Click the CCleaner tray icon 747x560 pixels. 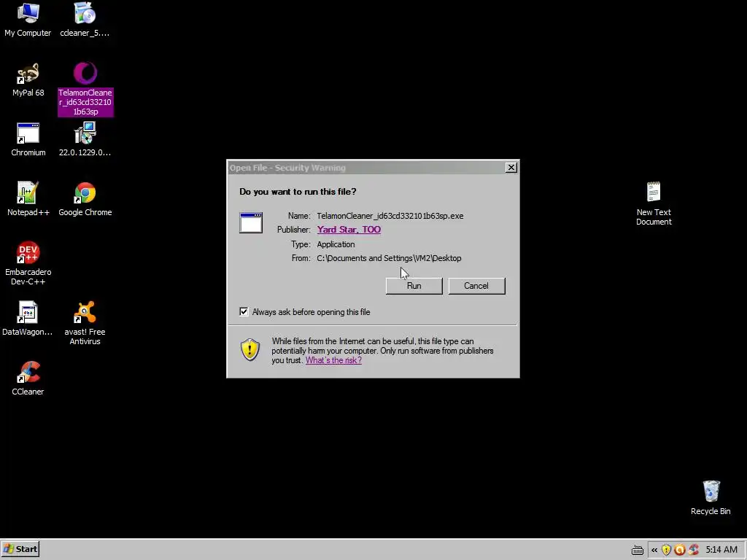694,550
